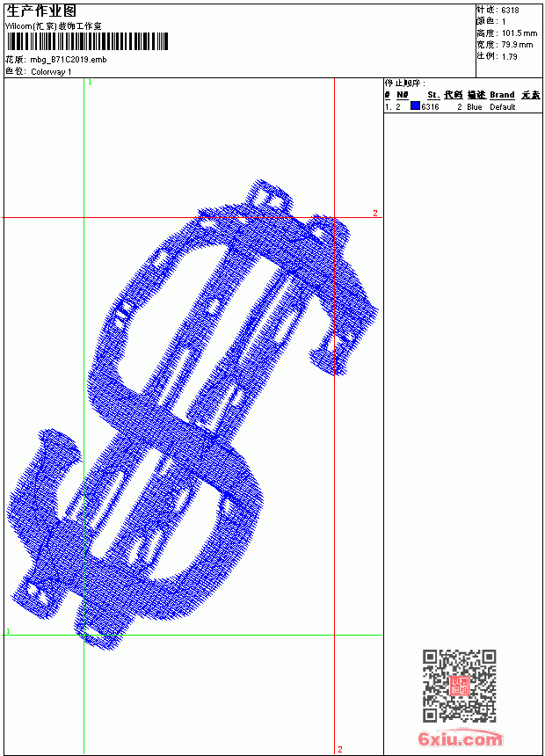Click the green marker 1 at left edge
This screenshot has height=756, width=545.
tap(8, 631)
